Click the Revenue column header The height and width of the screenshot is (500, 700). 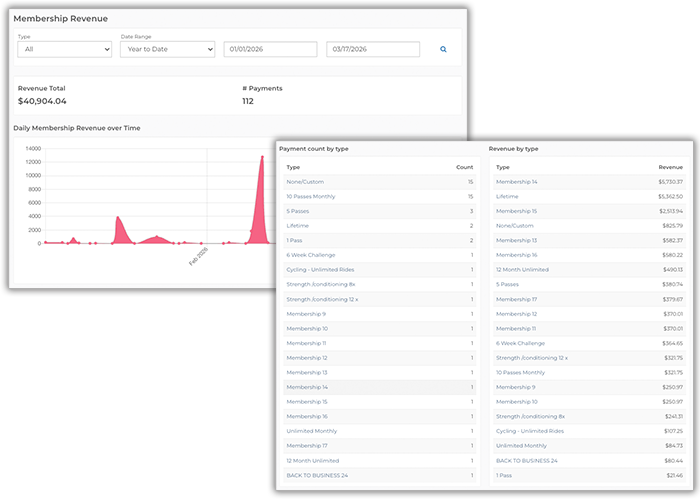click(x=670, y=167)
